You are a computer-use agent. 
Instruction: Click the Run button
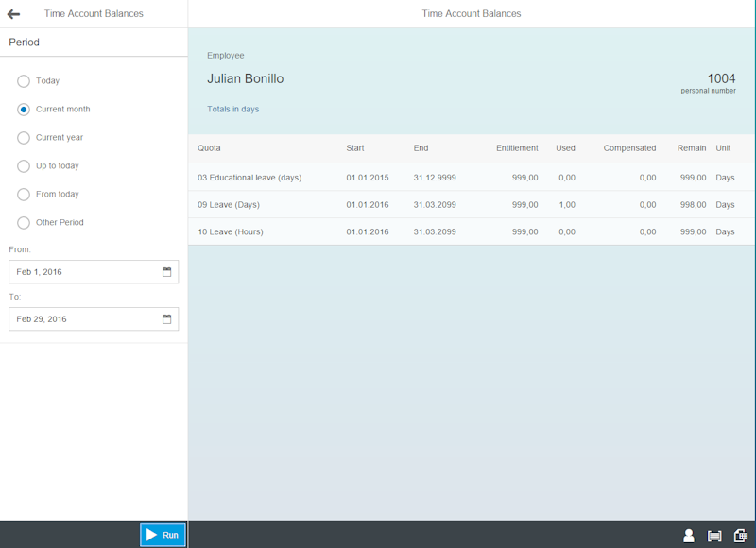click(163, 534)
